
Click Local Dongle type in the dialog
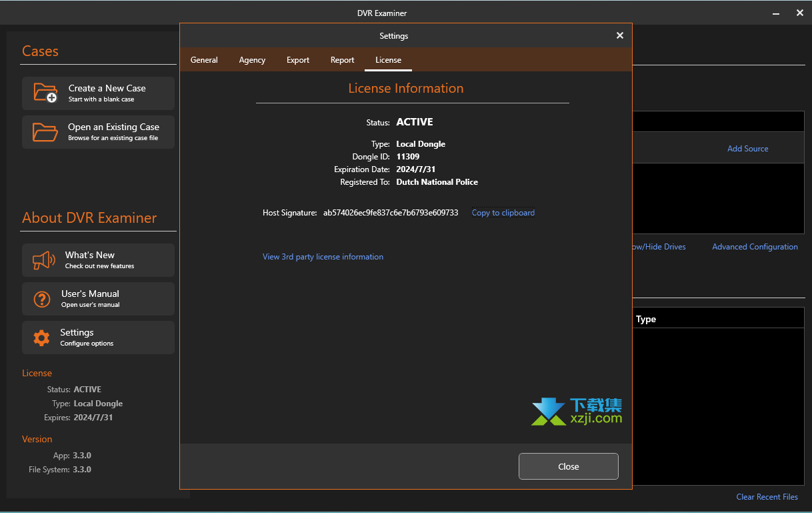click(421, 144)
